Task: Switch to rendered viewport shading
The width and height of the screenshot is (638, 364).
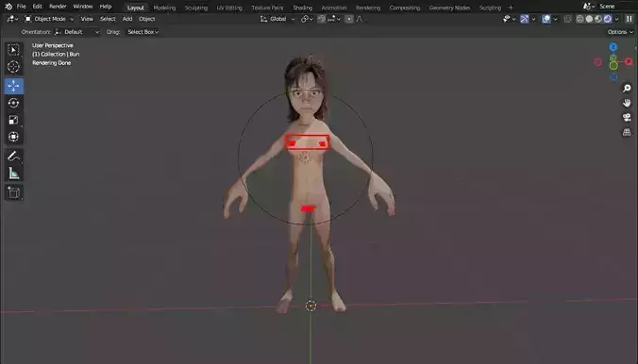Action: pyautogui.click(x=608, y=19)
